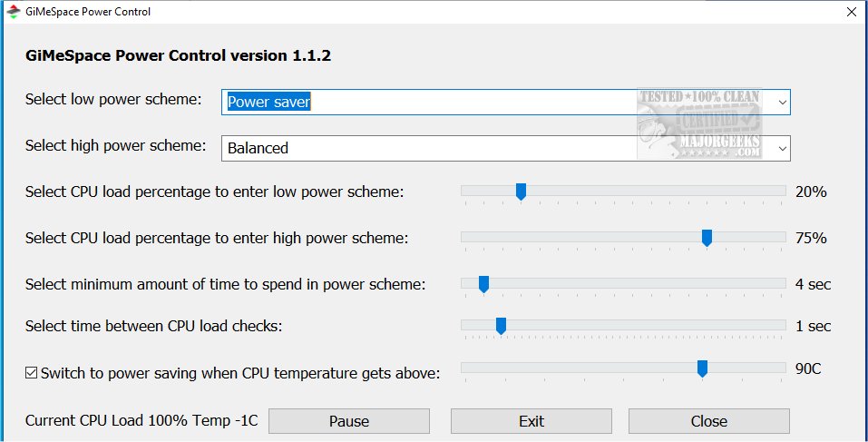868x442 pixels.
Task: Click the version 1.1.2 heading text
Action: (178, 56)
